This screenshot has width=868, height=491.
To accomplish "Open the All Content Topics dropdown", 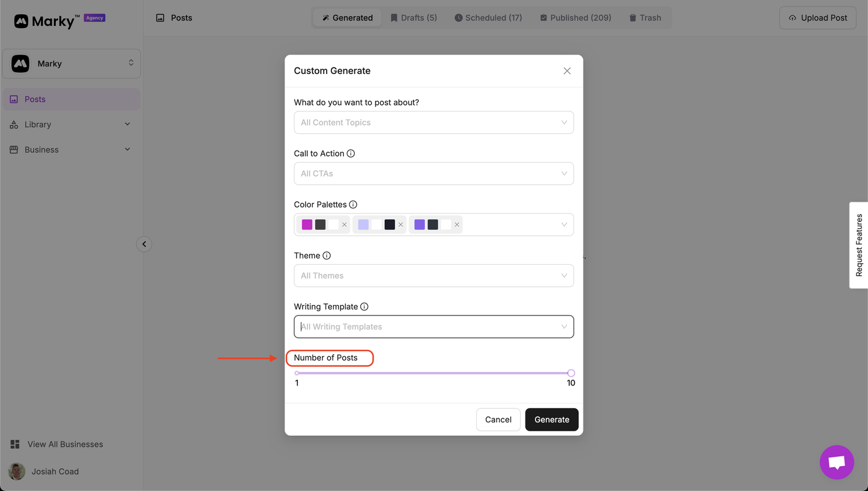I will coord(433,123).
